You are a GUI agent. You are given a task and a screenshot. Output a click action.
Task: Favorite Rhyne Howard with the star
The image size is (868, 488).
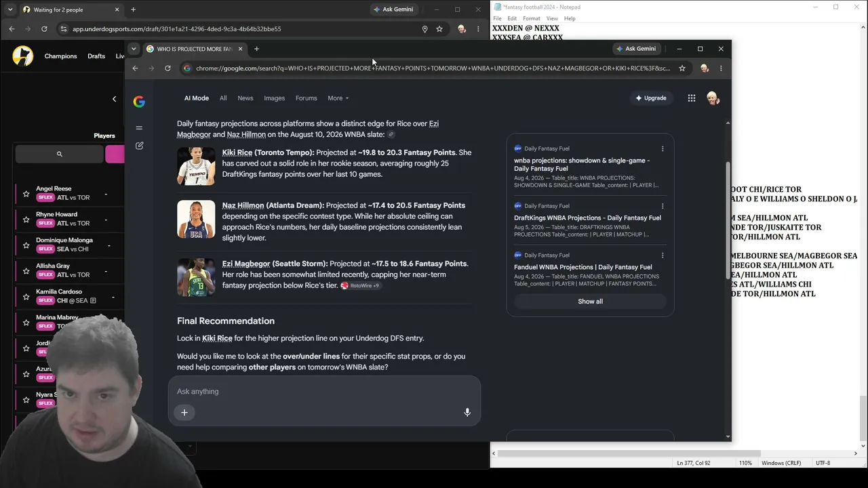click(x=26, y=220)
